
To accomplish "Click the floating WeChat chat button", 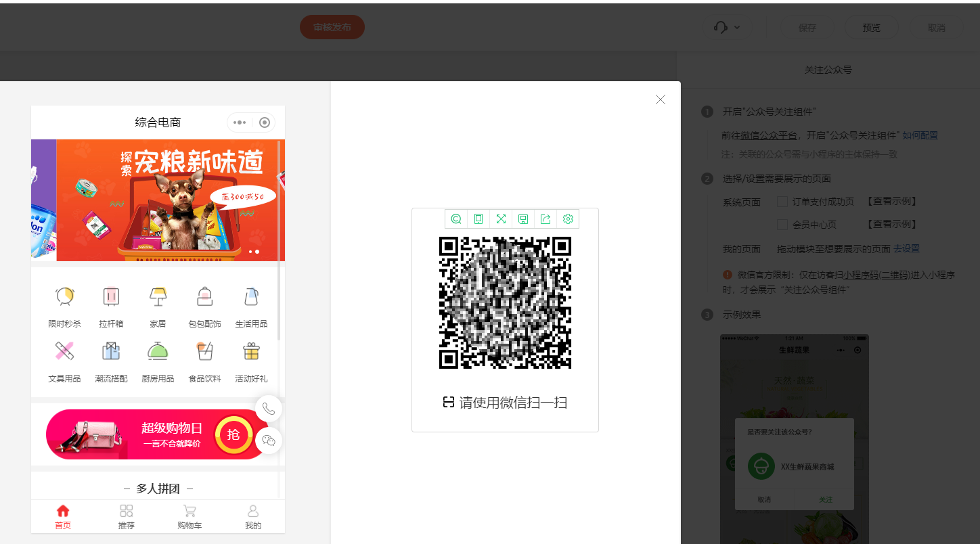I will (269, 440).
